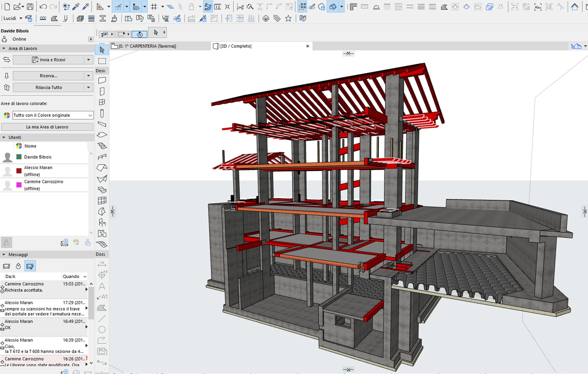Select the Slab tool in the toolbox
The height and width of the screenshot is (374, 588).
[x=102, y=135]
